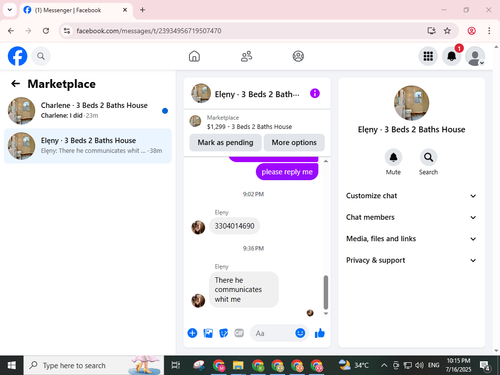Show hidden system tray icons chevron
The width and height of the screenshot is (500, 375).
(x=384, y=365)
